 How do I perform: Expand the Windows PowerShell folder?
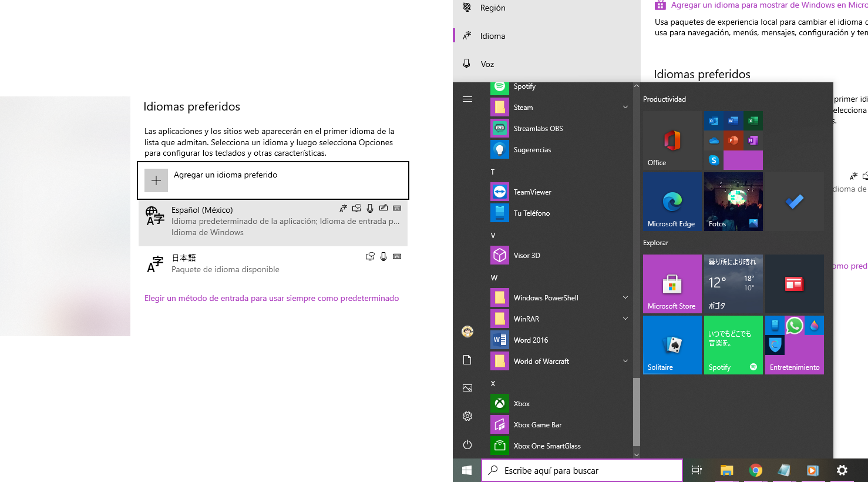(x=625, y=298)
